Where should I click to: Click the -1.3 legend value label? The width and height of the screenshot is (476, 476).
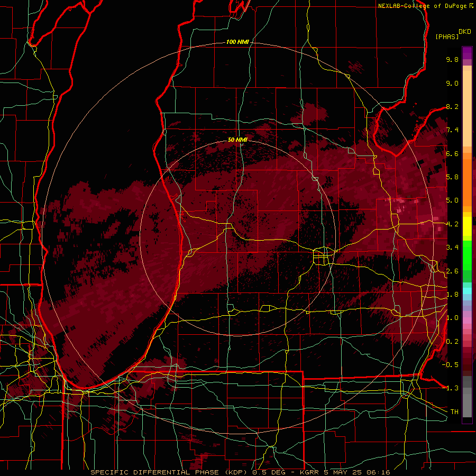coord(450,388)
